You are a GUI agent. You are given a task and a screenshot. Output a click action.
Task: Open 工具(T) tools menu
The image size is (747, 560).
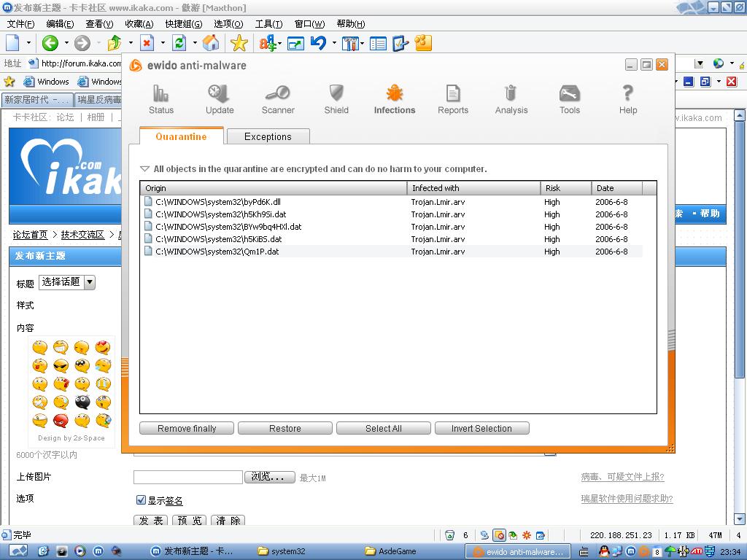click(x=268, y=24)
